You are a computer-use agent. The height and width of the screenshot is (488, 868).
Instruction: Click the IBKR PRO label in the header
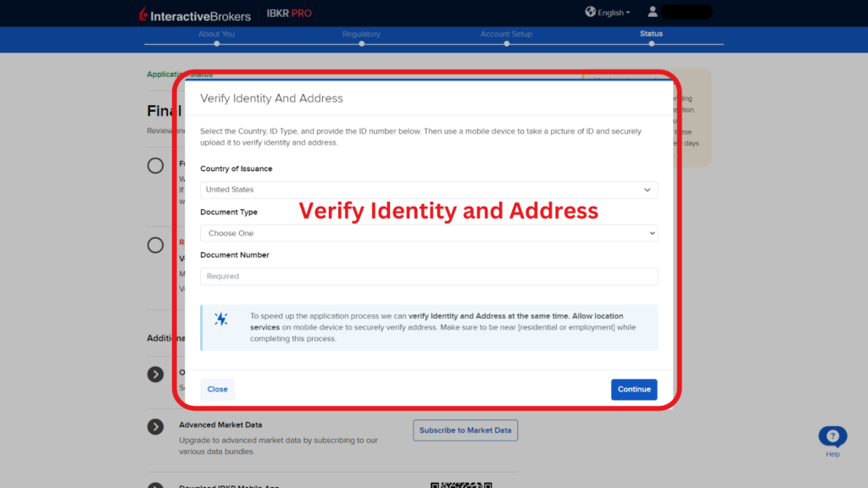click(288, 13)
